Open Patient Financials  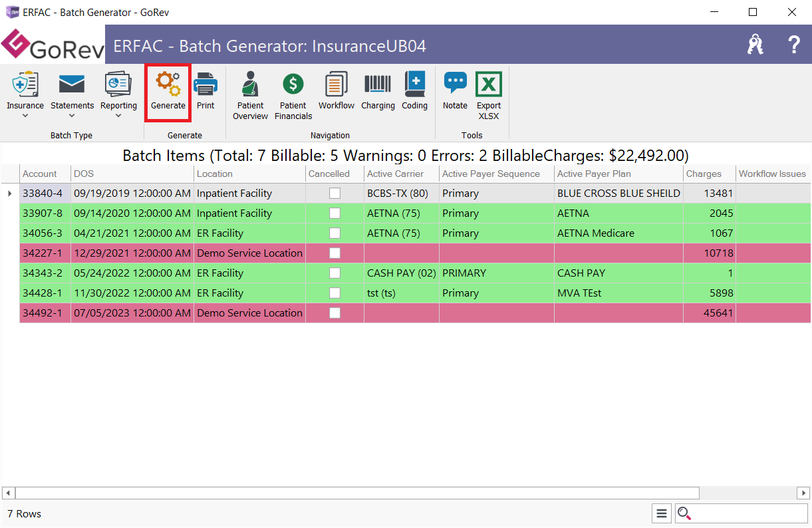click(x=293, y=96)
